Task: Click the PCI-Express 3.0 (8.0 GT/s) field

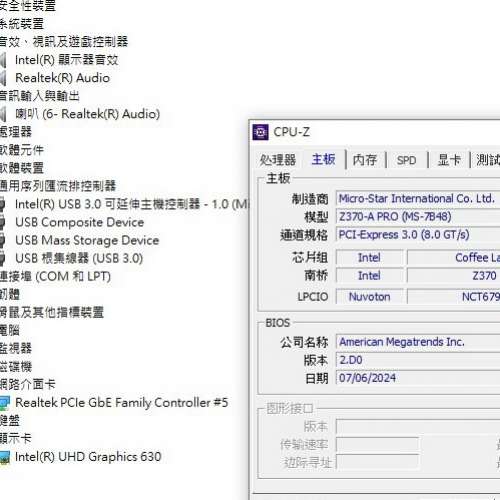Action: point(418,235)
